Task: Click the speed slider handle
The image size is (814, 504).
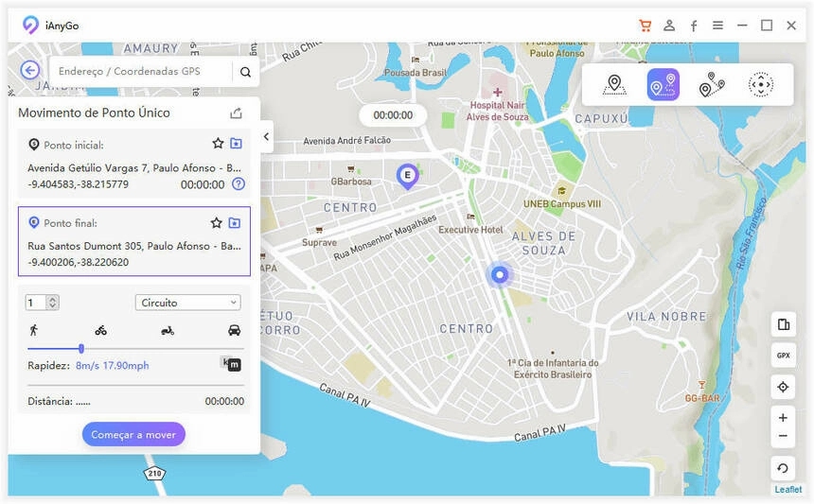Action: pyautogui.click(x=81, y=348)
